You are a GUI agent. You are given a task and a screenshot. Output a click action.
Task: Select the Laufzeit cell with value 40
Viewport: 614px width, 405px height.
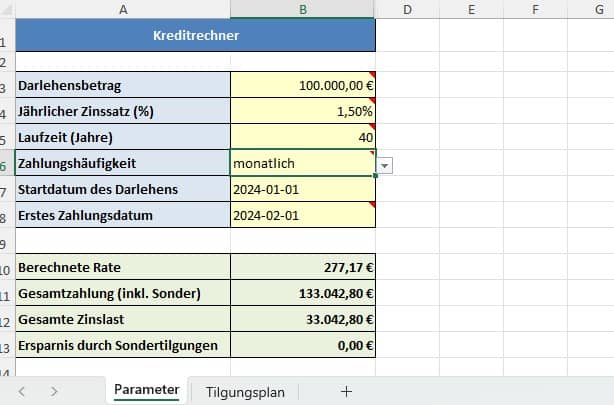click(302, 138)
